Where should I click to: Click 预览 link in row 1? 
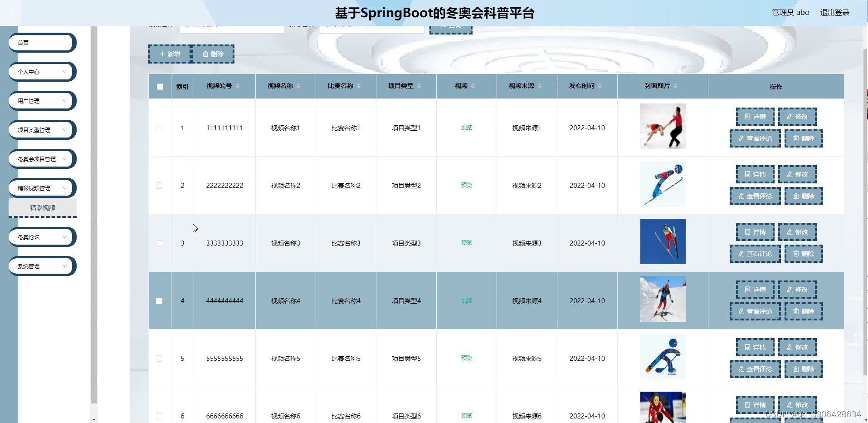coord(467,128)
